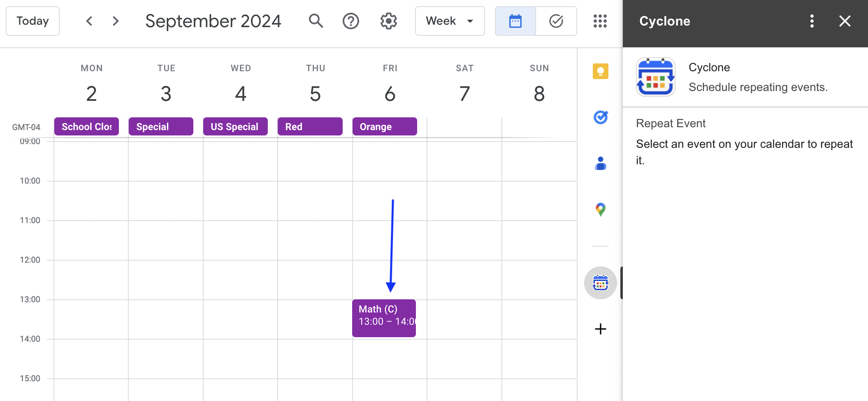This screenshot has width=868, height=401.
Task: Click 'Schedule repeating events.' description
Action: [758, 87]
